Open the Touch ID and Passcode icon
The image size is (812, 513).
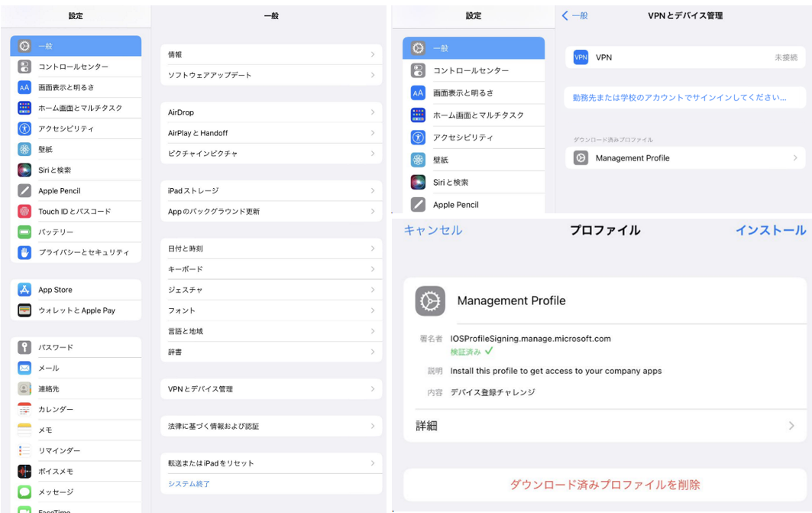pyautogui.click(x=24, y=212)
